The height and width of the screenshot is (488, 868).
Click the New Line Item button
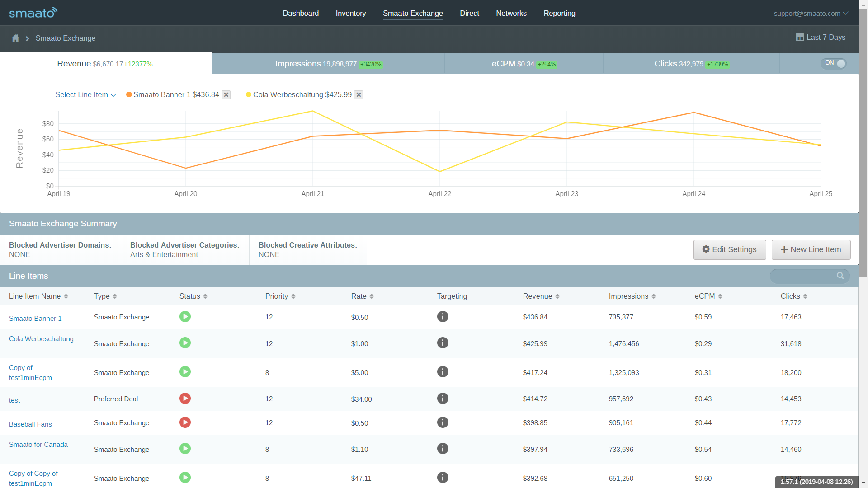(811, 249)
